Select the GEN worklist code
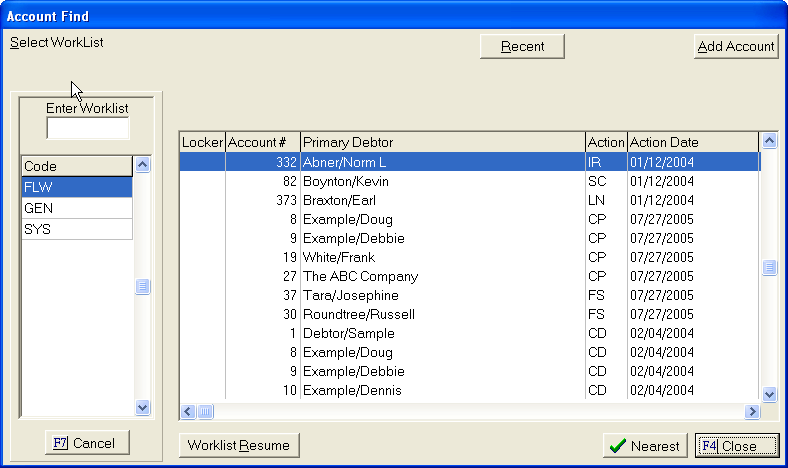Viewport: 788px width, 468px height. tap(76, 208)
